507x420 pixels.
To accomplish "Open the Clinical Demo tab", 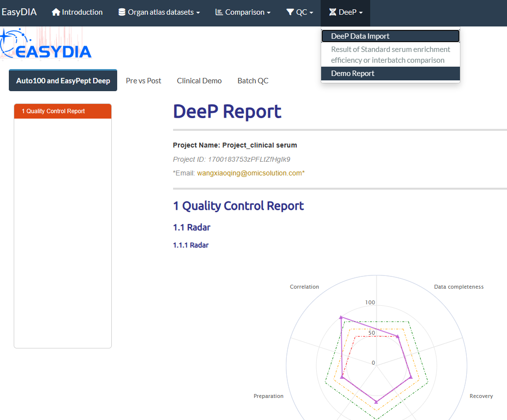I will coord(199,81).
